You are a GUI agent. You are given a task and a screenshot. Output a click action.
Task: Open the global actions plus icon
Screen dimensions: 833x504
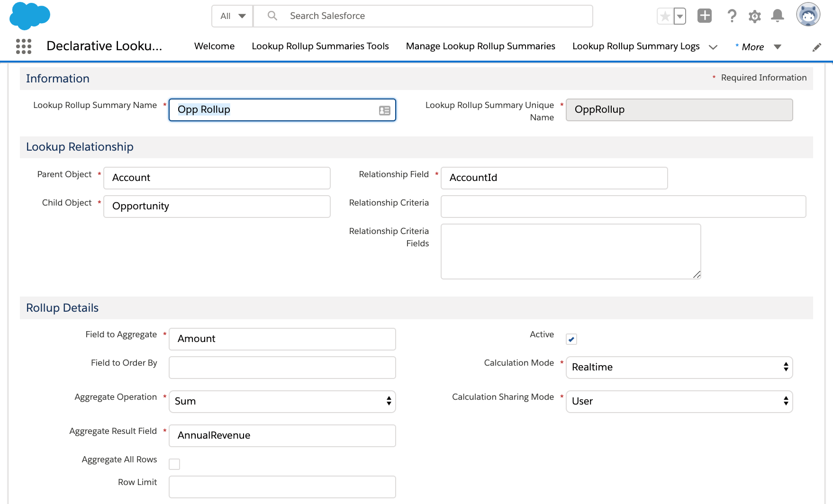pyautogui.click(x=705, y=16)
